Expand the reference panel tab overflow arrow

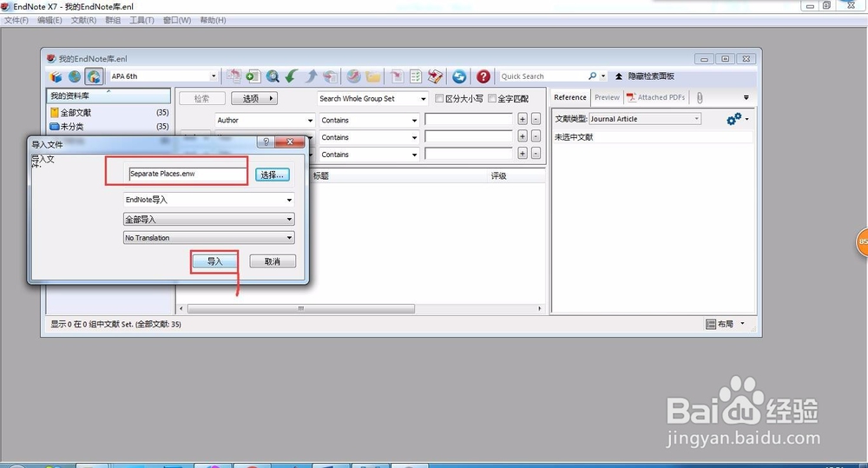(x=746, y=97)
